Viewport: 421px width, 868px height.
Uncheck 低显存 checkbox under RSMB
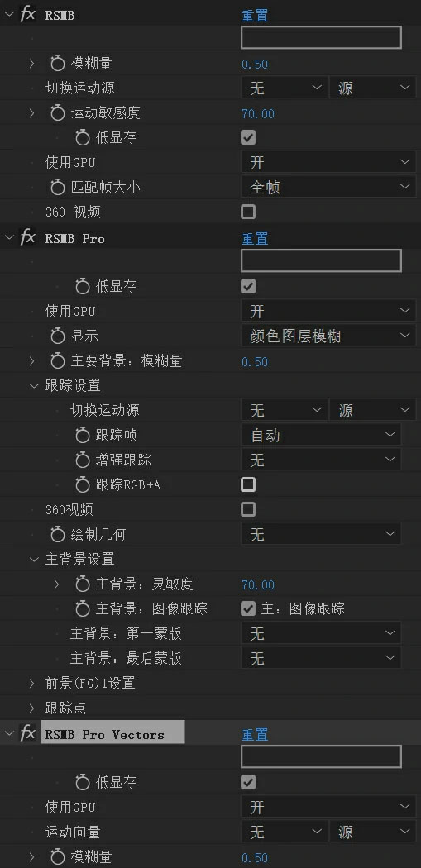coord(248,137)
